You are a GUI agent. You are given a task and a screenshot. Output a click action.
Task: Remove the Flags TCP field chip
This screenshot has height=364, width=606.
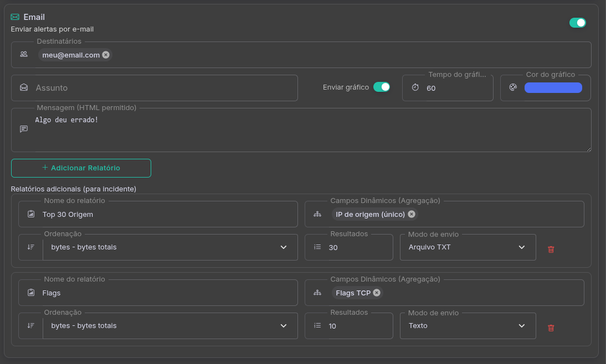[x=377, y=293]
